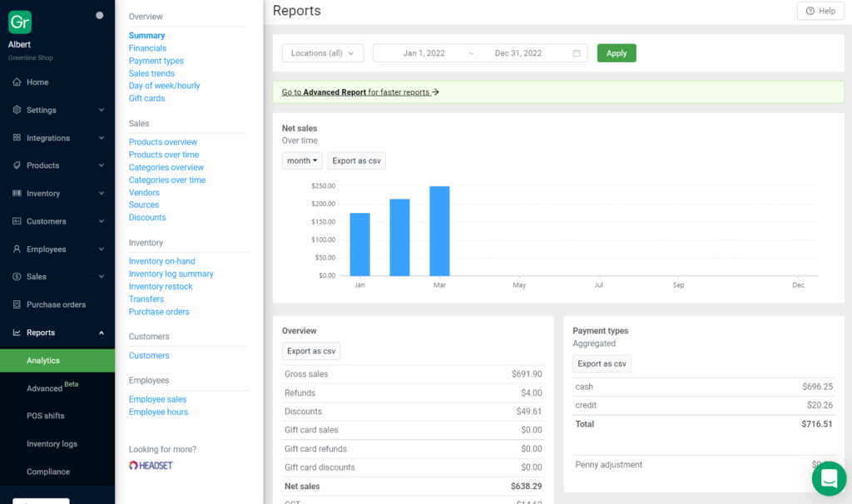852x504 pixels.
Task: Open the Sales trends link
Action: [x=151, y=73]
